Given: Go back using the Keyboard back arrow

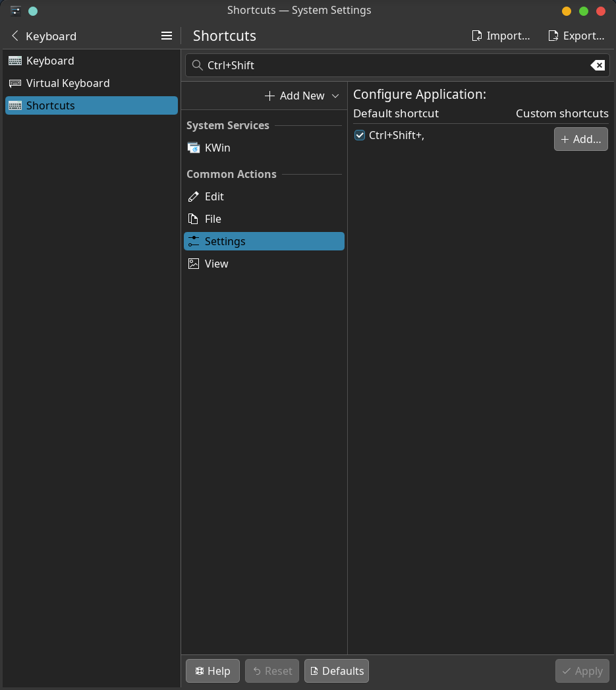Looking at the screenshot, I should 15,36.
